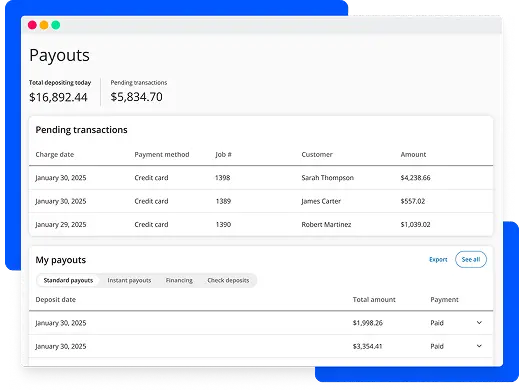
Task: Click the $5,834.70 pending transactions total
Action: coord(136,97)
